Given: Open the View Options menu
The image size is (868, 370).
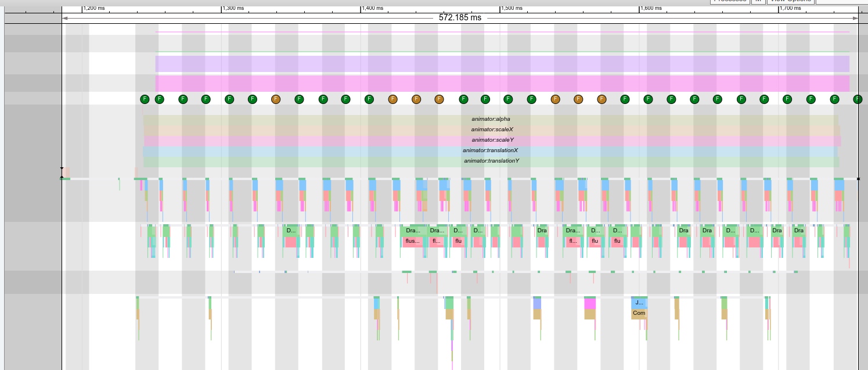Looking at the screenshot, I should pos(791,1).
